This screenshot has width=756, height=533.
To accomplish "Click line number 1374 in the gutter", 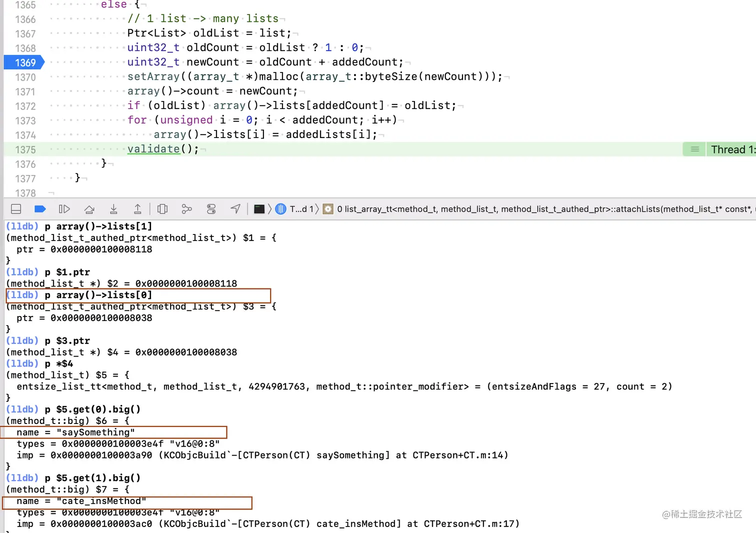I will [x=25, y=135].
